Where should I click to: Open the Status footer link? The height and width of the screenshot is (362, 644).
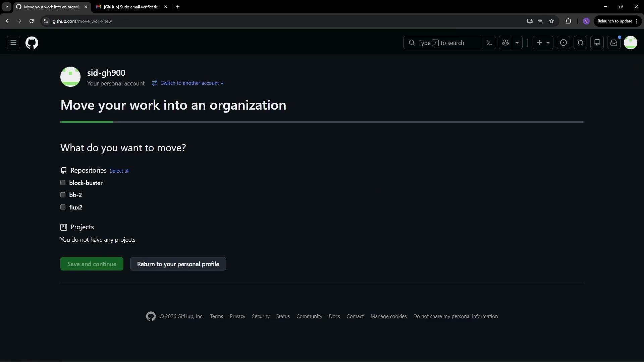(x=283, y=316)
